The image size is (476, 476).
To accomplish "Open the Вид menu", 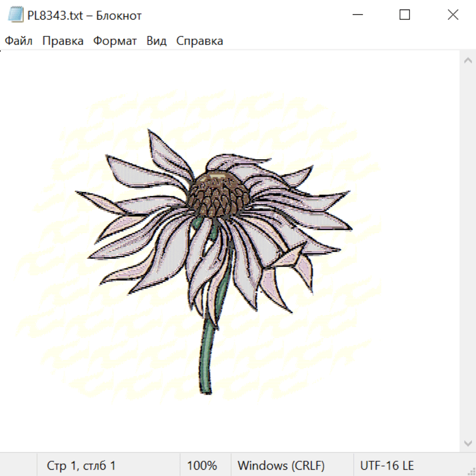I will [157, 41].
